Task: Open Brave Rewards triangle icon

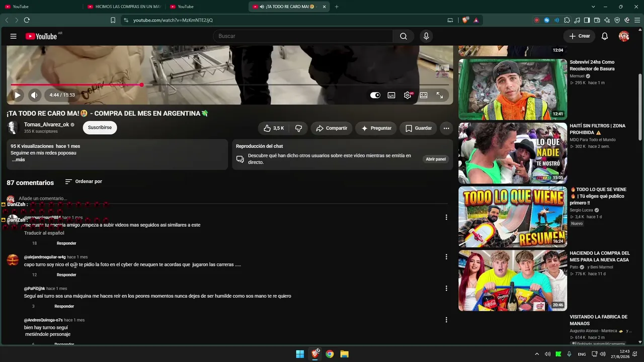Action: tap(476, 20)
